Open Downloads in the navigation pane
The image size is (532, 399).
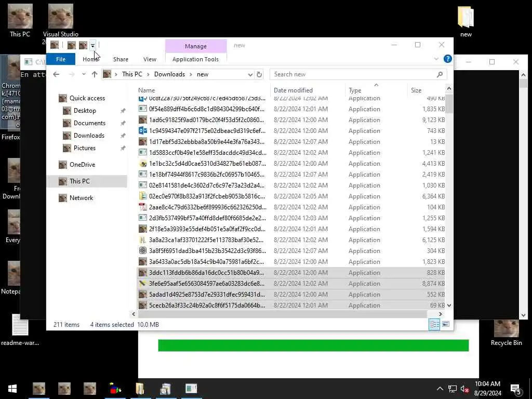tap(89, 136)
